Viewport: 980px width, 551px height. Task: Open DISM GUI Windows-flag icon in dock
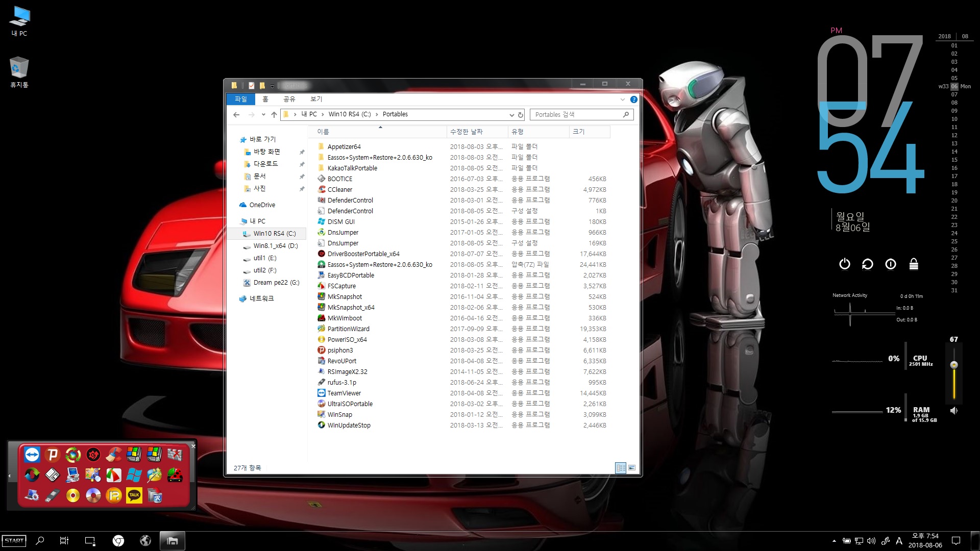click(x=134, y=475)
